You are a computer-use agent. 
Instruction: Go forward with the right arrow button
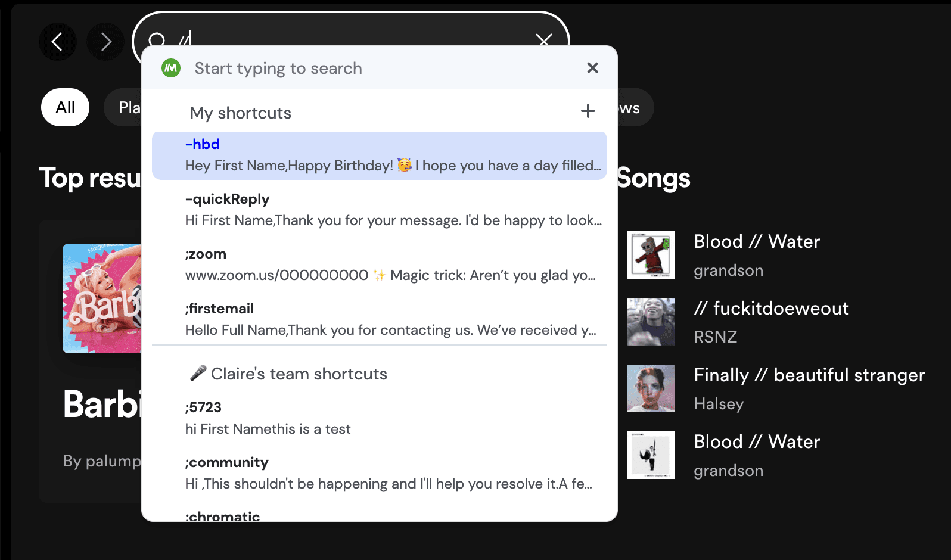tap(105, 42)
